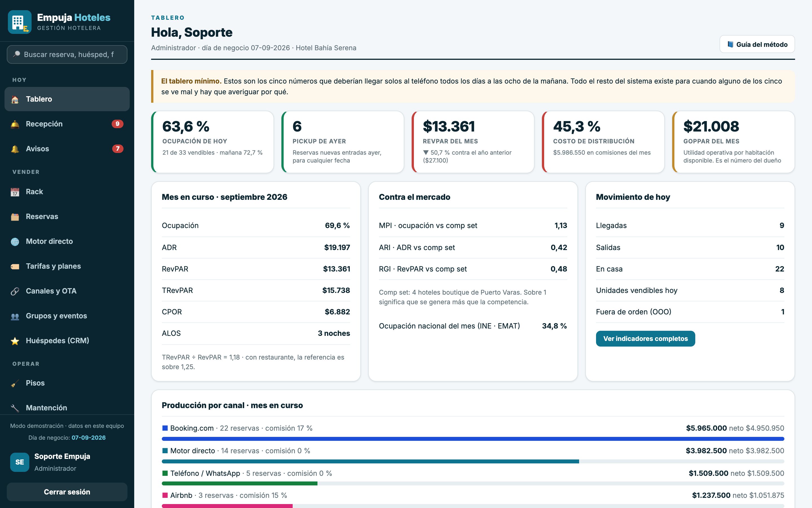Click the Ocupación nacional del mes 34,8 % value
The image size is (812, 508).
(x=554, y=326)
